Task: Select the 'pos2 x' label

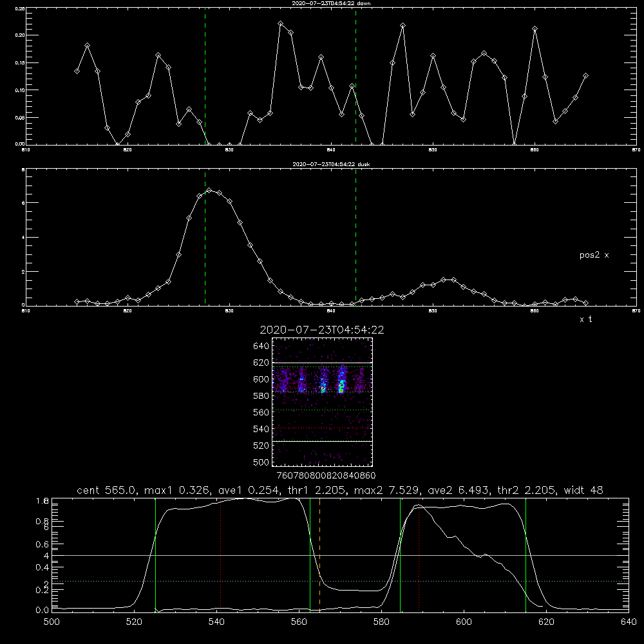Action: tap(594, 255)
